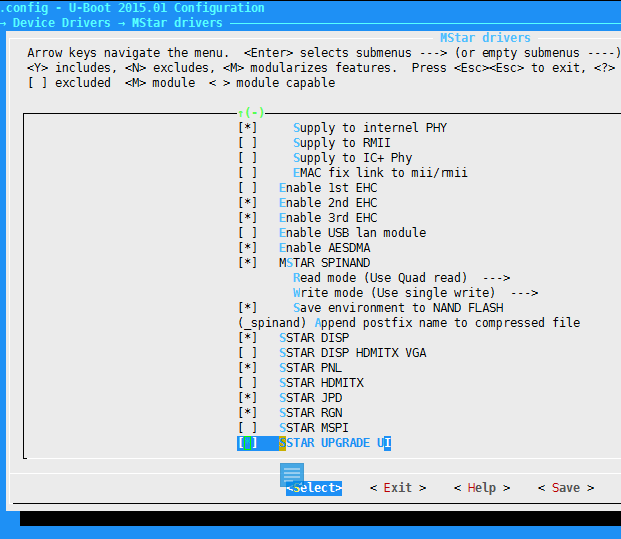Edit the _spinand postfix name field
The width and height of the screenshot is (621, 539).
pos(274,323)
